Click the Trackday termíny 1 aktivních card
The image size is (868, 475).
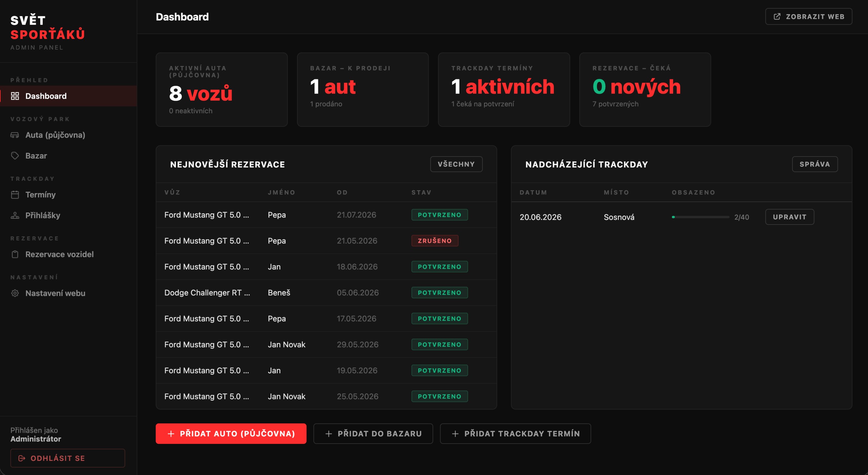pos(504,90)
